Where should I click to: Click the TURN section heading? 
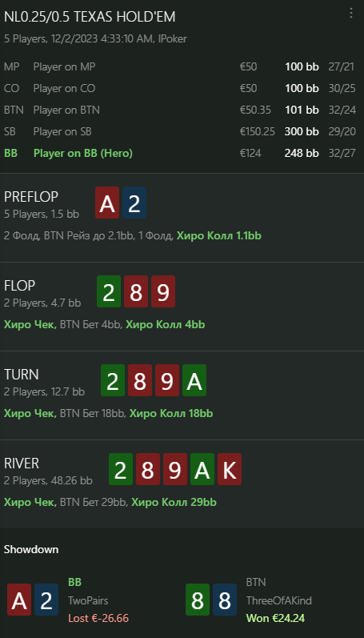[x=21, y=375]
